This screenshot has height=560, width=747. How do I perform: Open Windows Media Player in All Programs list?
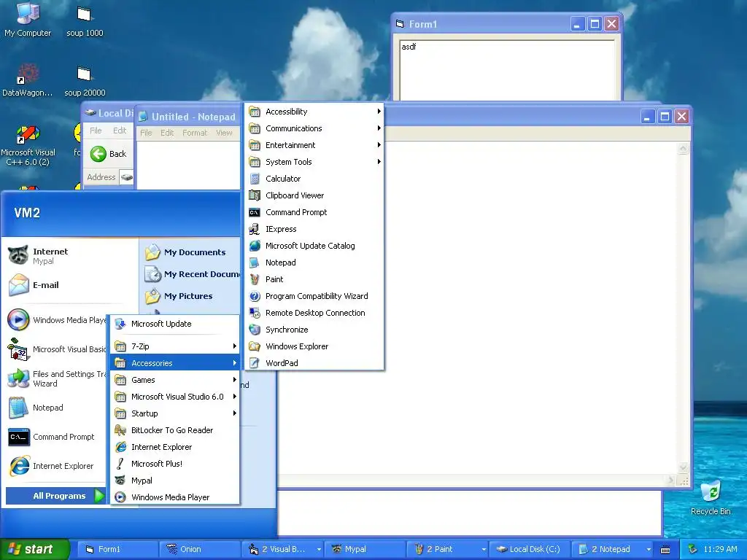tap(175, 497)
